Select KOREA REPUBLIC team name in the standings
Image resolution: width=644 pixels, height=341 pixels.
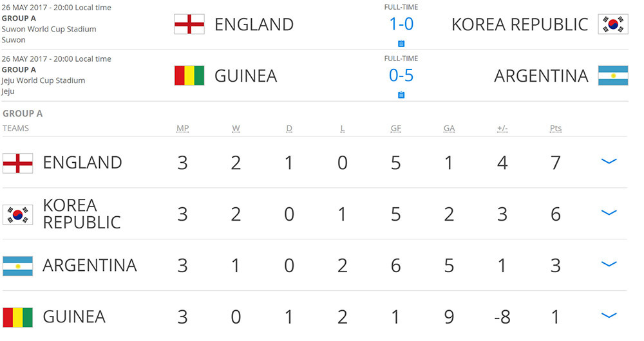click(81, 214)
